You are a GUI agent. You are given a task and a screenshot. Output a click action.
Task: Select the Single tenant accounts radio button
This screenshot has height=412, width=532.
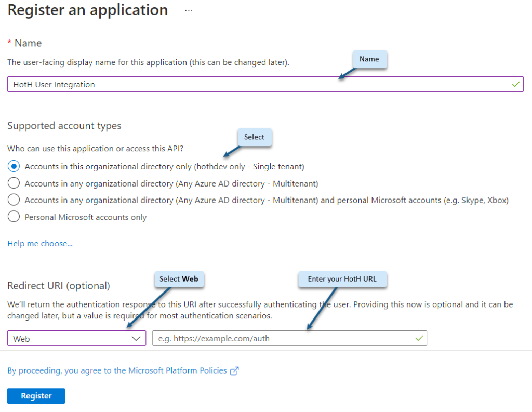(x=14, y=166)
